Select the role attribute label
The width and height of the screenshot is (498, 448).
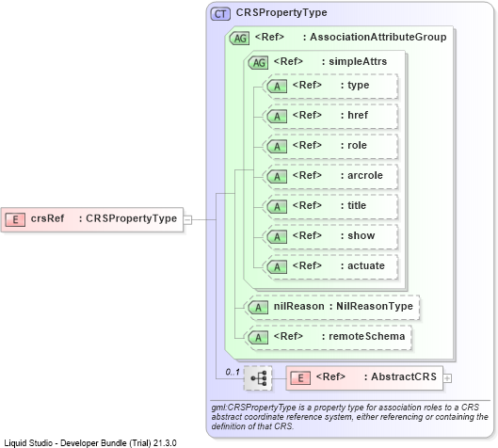pyautogui.click(x=329, y=145)
